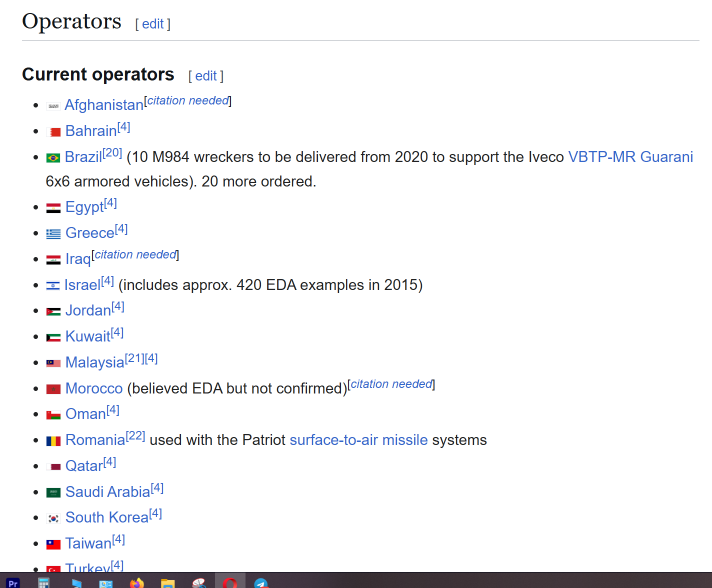Open the Saudi Arabia article link
This screenshot has width=712, height=588.
coord(108,492)
